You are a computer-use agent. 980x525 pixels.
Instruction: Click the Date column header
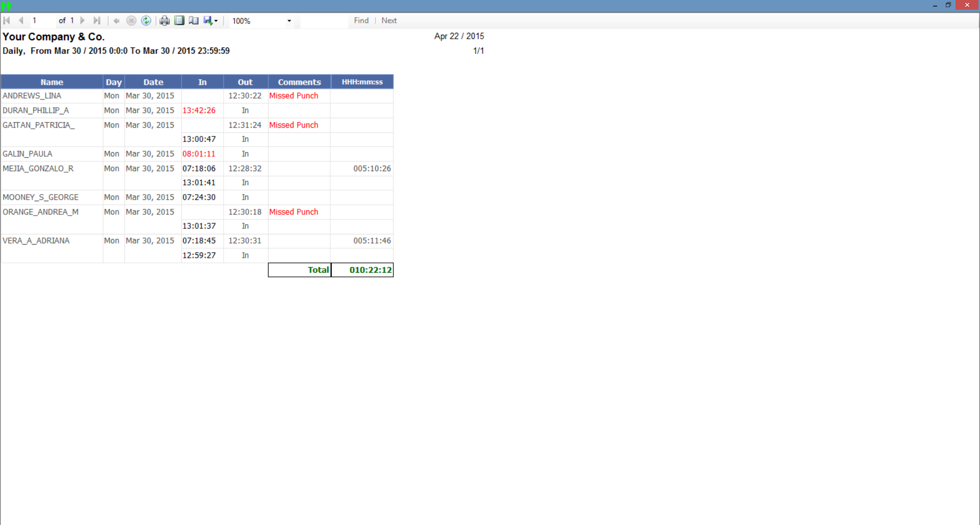[153, 82]
